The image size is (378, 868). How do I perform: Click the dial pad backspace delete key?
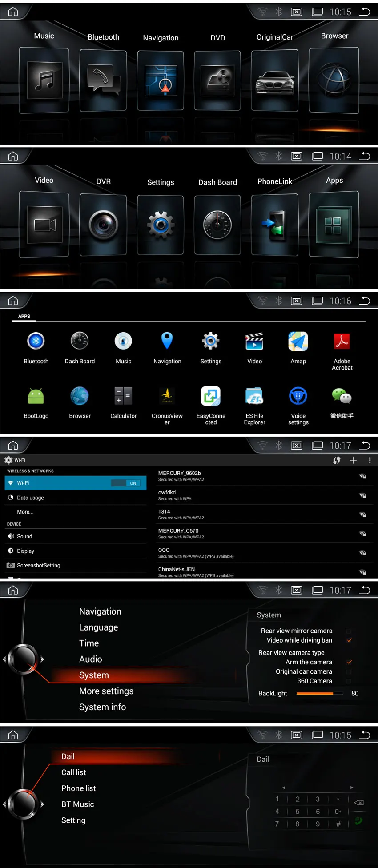(359, 803)
